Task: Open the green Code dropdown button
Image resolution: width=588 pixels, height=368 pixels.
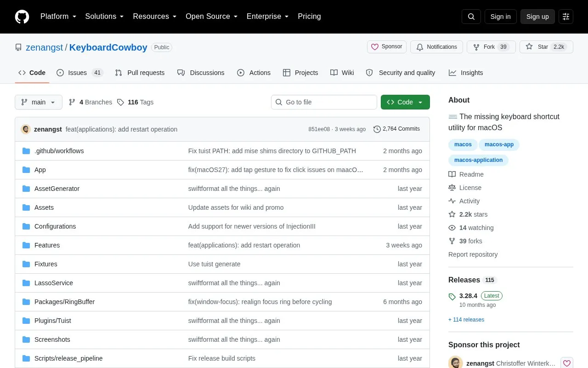Action: tap(405, 102)
